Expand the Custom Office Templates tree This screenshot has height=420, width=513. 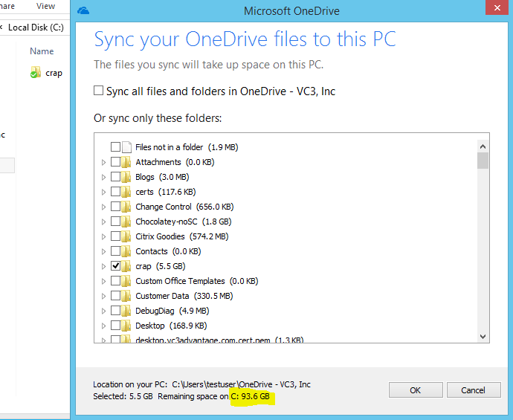(103, 281)
